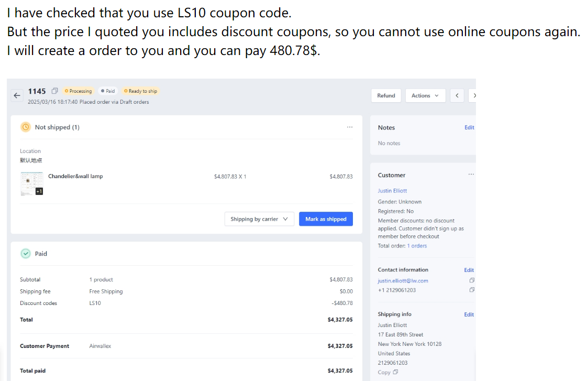Edit the Contact information
Viewport: 588px width, 381px height.
[x=469, y=270]
